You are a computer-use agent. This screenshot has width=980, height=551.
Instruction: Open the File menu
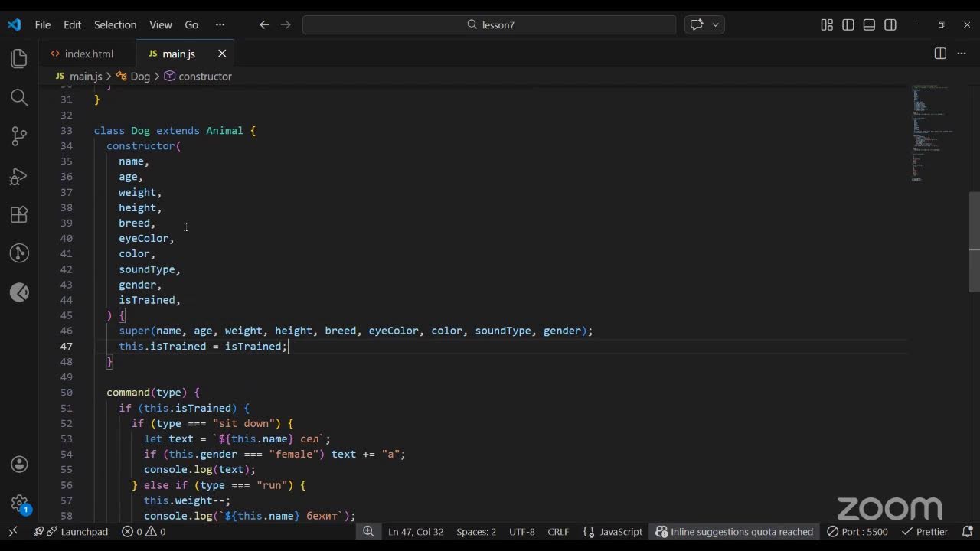point(43,24)
